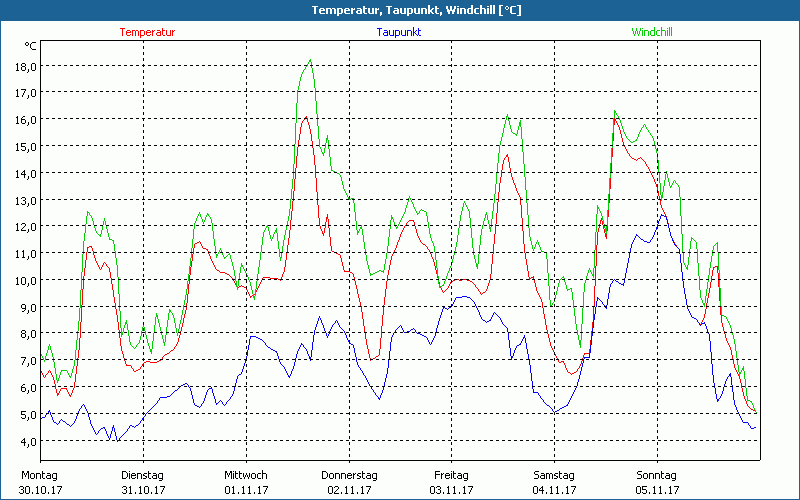Click the blue Taupunkt legend label
The image size is (800, 500).
coord(399,32)
